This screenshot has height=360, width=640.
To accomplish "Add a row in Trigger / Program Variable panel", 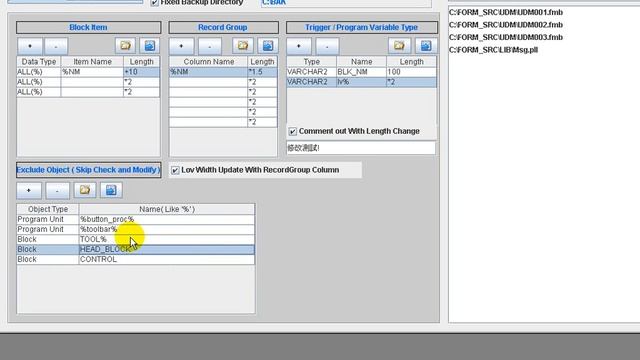I will coord(299,46).
